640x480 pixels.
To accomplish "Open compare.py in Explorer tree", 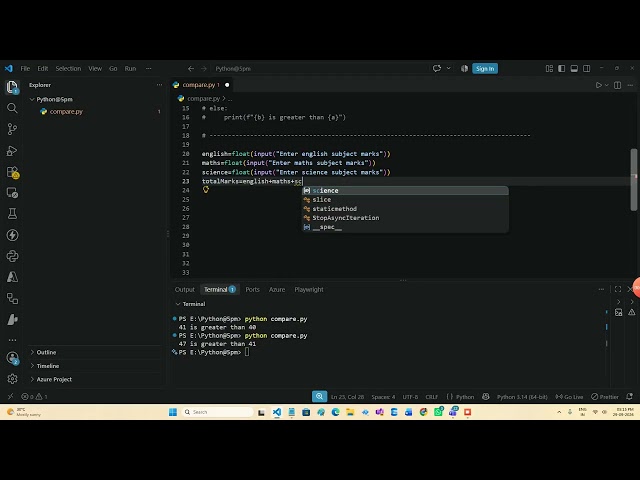I will [66, 111].
